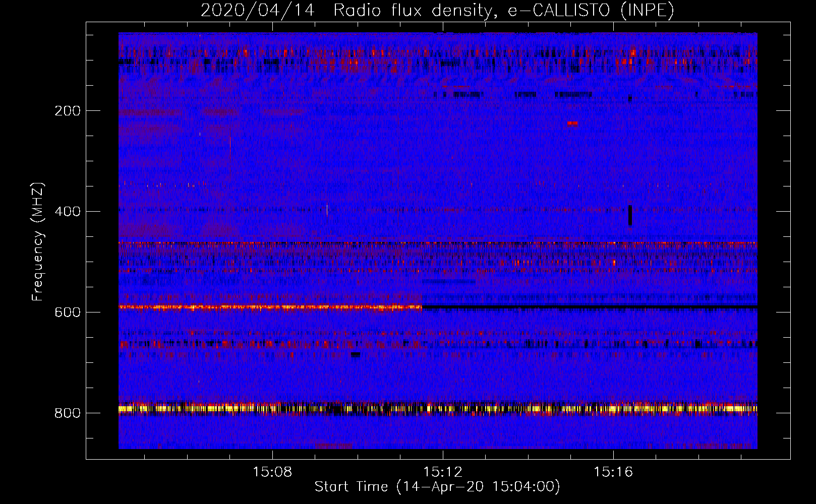Click the 400 frequency tick label
This screenshot has width=816, height=504.
click(68, 212)
